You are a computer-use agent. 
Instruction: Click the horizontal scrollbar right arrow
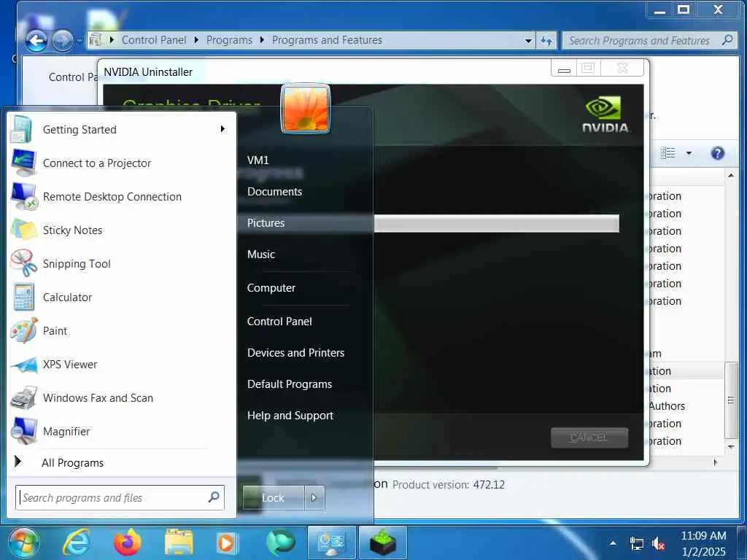(716, 462)
